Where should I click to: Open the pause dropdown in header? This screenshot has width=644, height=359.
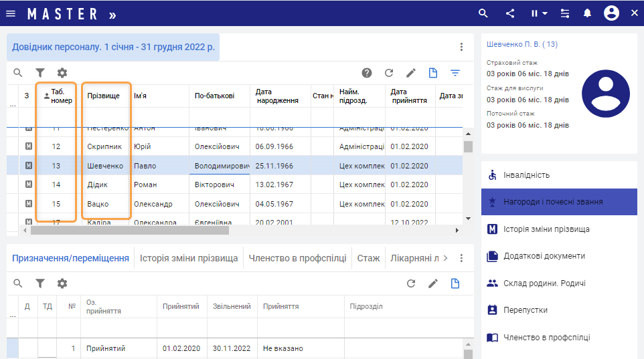539,13
